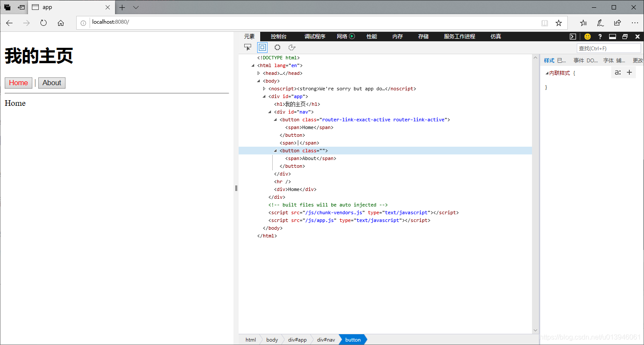Switch to the 调试程序 debugger tab
Viewport: 644px width, 345px height.
point(315,37)
